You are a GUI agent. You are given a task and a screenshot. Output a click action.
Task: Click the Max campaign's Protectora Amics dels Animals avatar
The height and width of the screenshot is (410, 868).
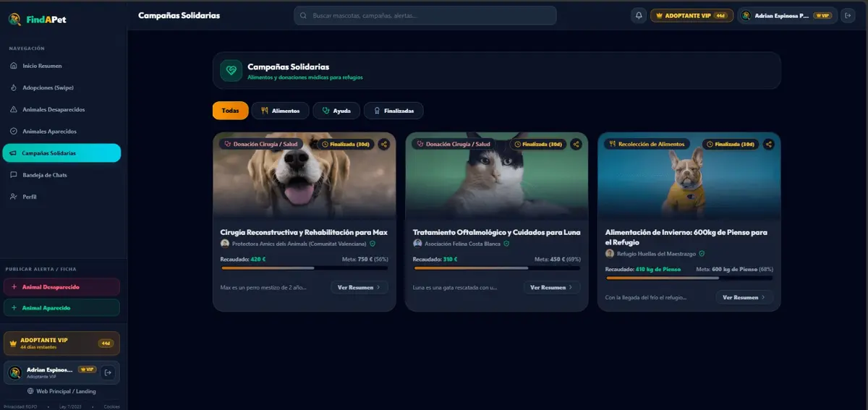[x=225, y=244]
